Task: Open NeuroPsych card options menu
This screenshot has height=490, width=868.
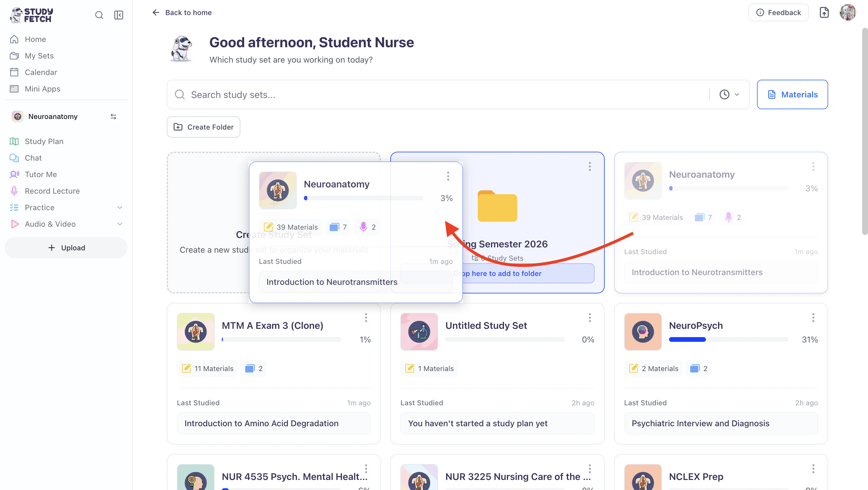Action: [813, 318]
